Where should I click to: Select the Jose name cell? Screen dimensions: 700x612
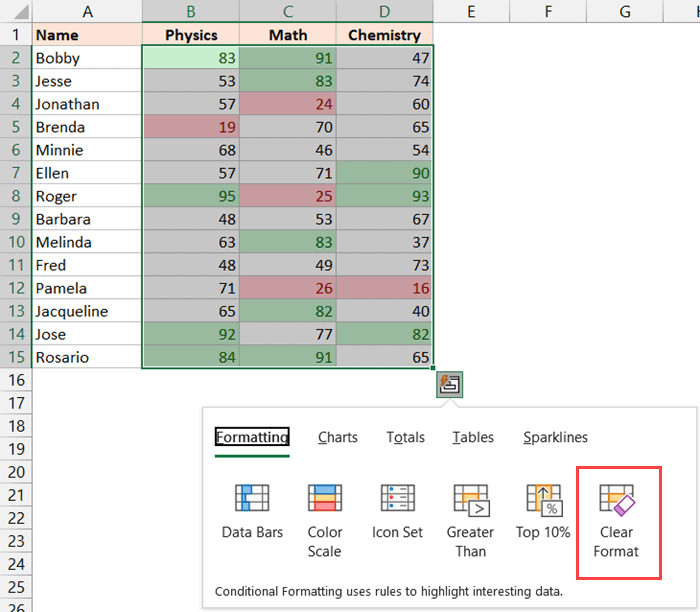point(87,334)
